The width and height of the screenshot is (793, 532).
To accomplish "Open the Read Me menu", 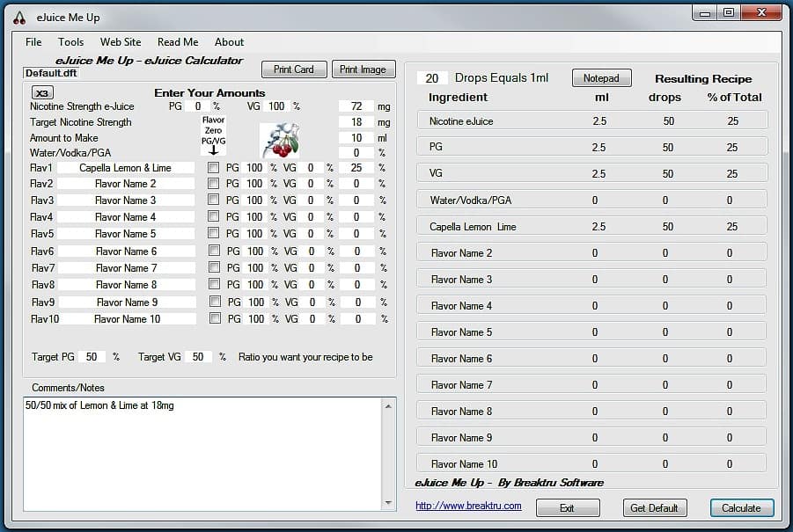I will click(178, 42).
